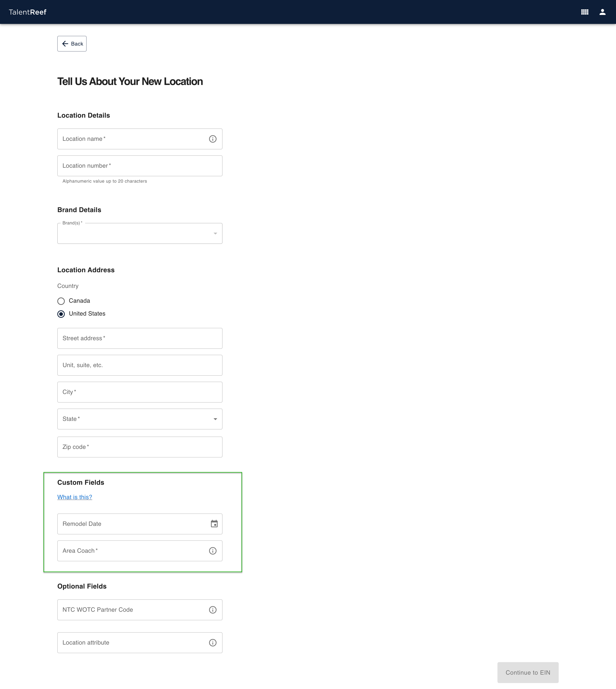This screenshot has height=689, width=616.
Task: Click the NTC WOTC Partner Code info icon
Action: point(213,610)
